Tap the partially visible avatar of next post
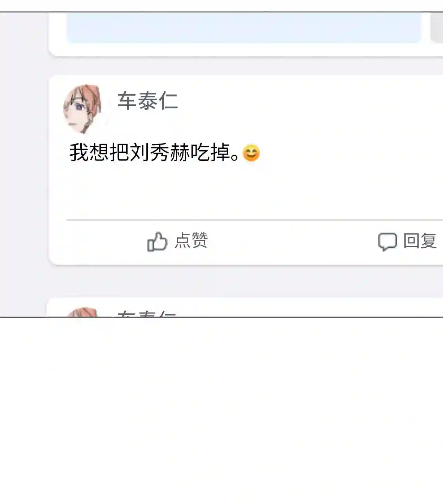 pyautogui.click(x=82, y=312)
